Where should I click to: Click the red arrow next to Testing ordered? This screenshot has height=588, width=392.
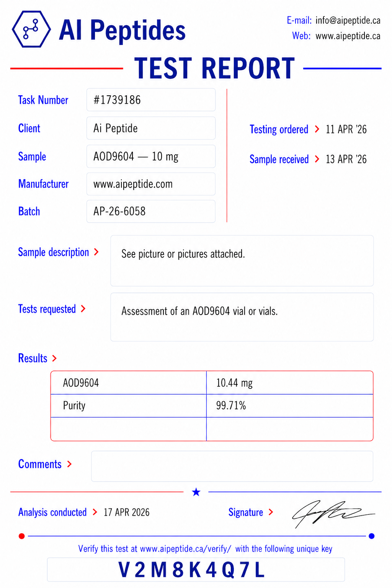[x=317, y=129]
